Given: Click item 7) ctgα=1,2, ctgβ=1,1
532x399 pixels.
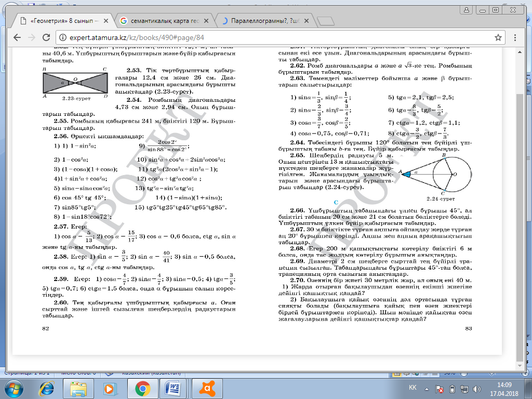Looking at the screenshot, I should (x=424, y=123).
